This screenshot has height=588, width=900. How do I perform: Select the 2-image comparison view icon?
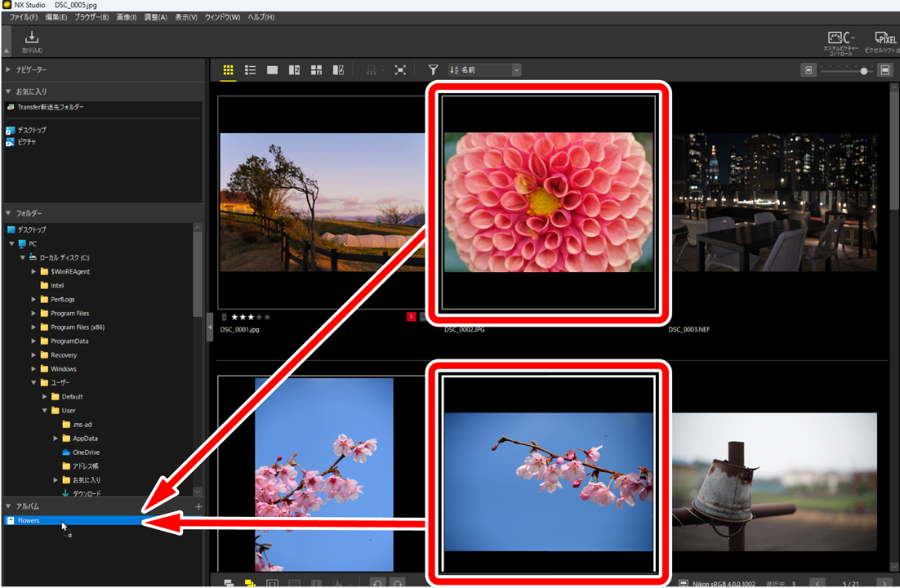click(x=295, y=70)
